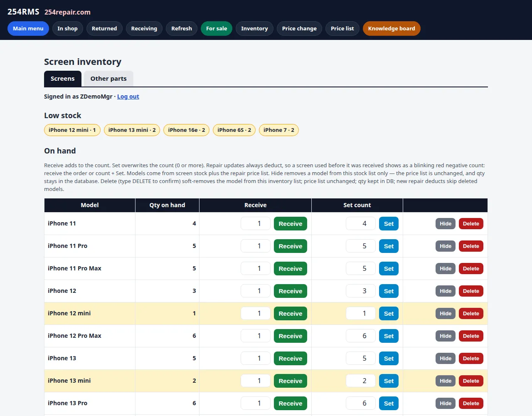The width and height of the screenshot is (532, 416).
Task: Click Set for iPhone 11 Pro Max
Action: coord(389,269)
